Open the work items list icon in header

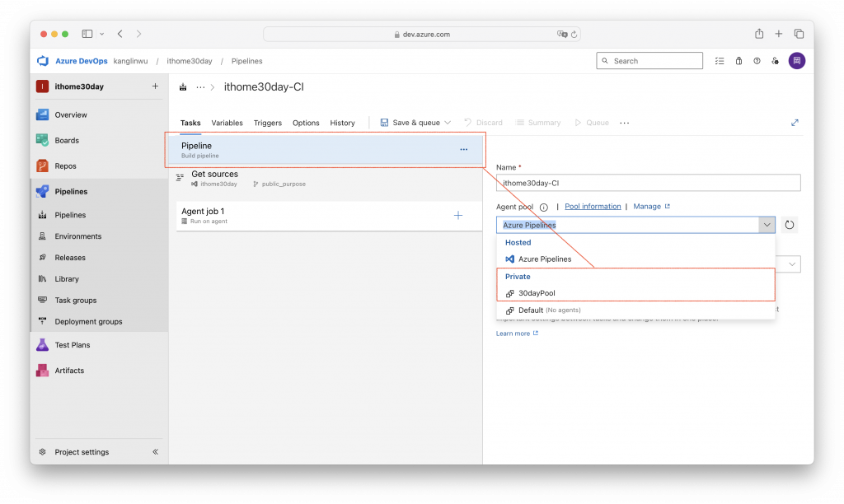coord(719,61)
